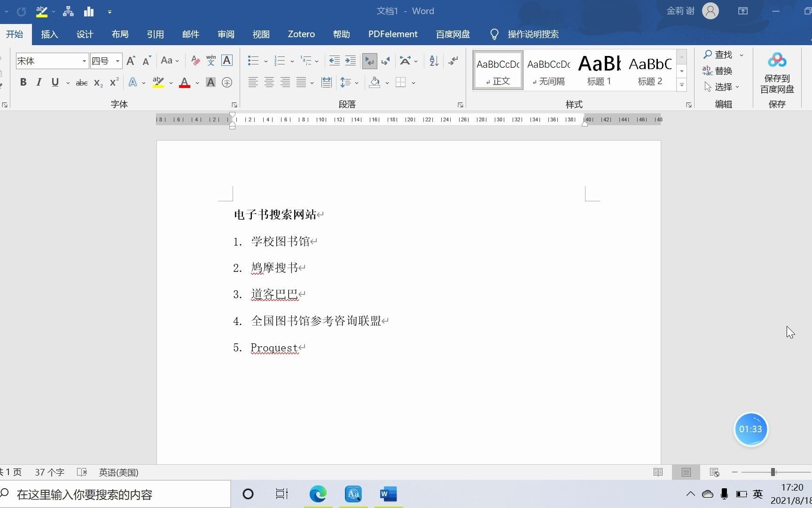Toggle superscript formatting
812x508 pixels.
(x=114, y=82)
